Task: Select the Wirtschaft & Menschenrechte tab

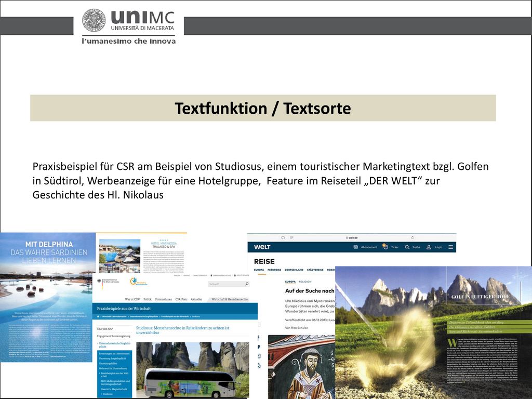Action: pos(230,299)
